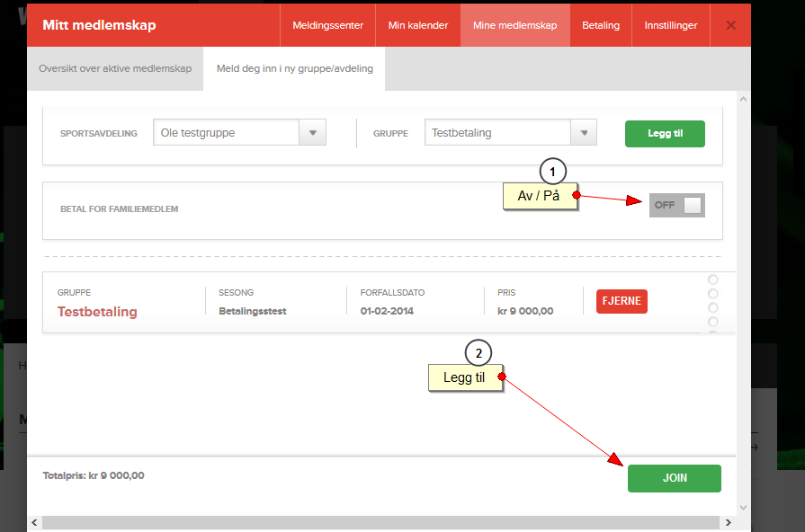
Task: Open the Meldingssenter tab
Action: [327, 25]
